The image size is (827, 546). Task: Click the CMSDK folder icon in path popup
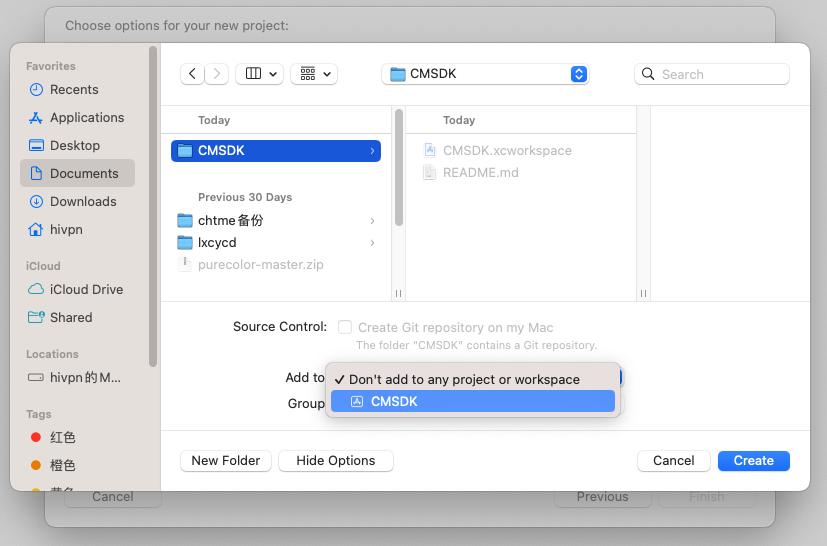click(398, 74)
